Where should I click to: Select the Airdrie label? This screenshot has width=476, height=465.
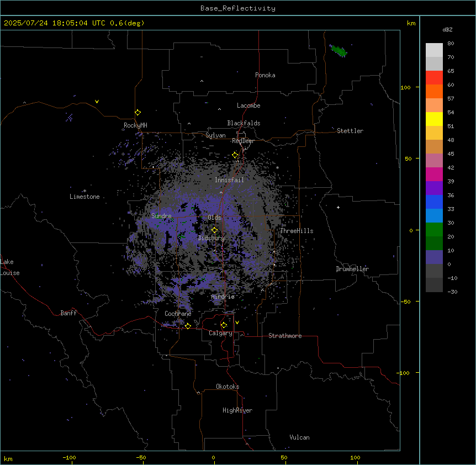(223, 297)
